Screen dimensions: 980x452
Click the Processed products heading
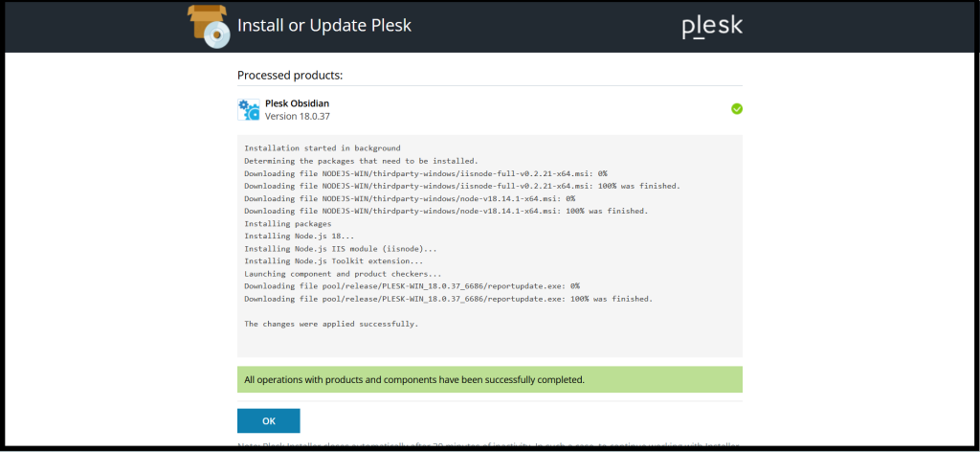[290, 76]
